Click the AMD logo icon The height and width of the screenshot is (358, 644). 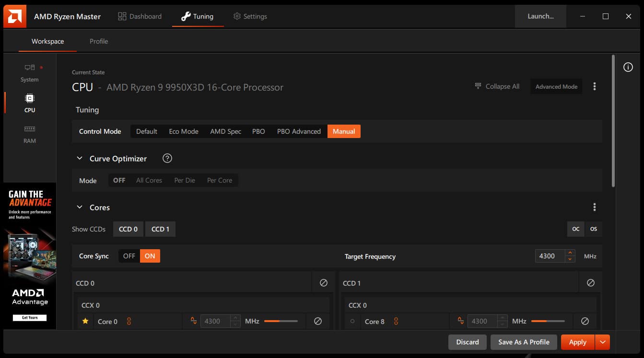pyautogui.click(x=14, y=16)
